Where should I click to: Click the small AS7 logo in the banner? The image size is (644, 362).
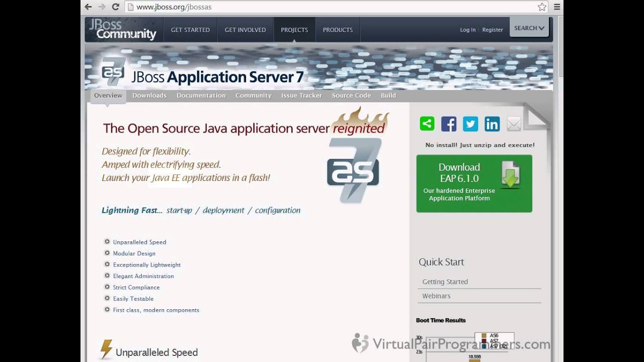[x=113, y=71]
